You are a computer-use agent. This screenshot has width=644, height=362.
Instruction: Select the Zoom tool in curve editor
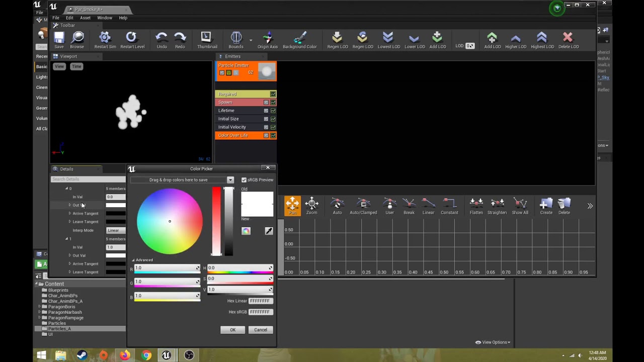(x=311, y=206)
